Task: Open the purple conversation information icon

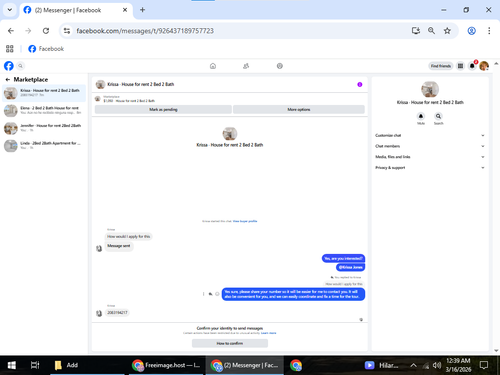Action: pyautogui.click(x=360, y=84)
